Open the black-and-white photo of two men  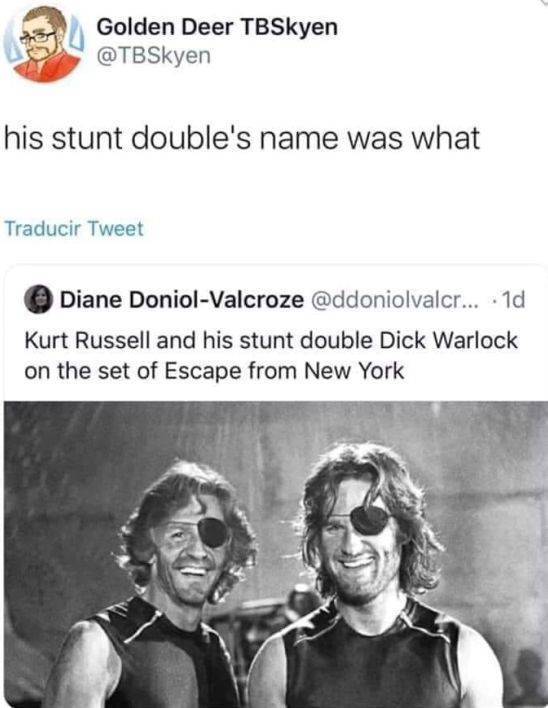pyautogui.click(x=276, y=554)
